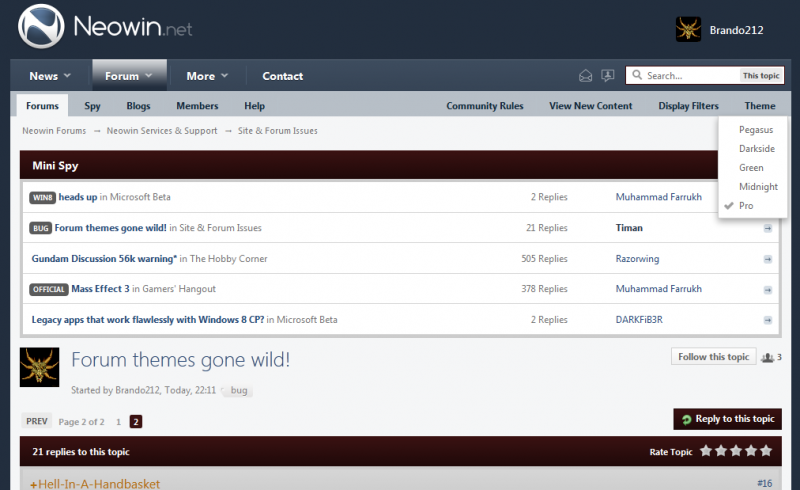The width and height of the screenshot is (800, 490).
Task: Choose the Green theme
Action: 751,167
